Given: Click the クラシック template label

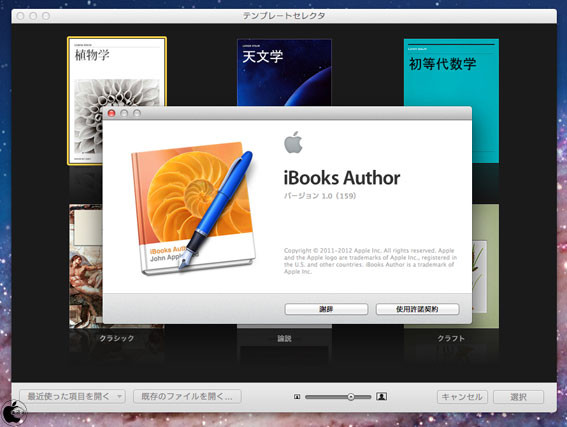Looking at the screenshot, I should point(116,338).
